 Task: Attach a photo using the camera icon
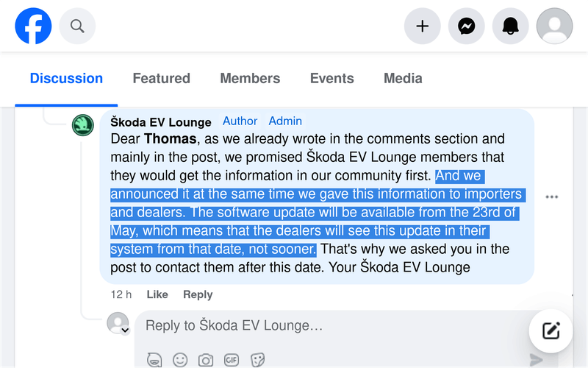(206, 360)
